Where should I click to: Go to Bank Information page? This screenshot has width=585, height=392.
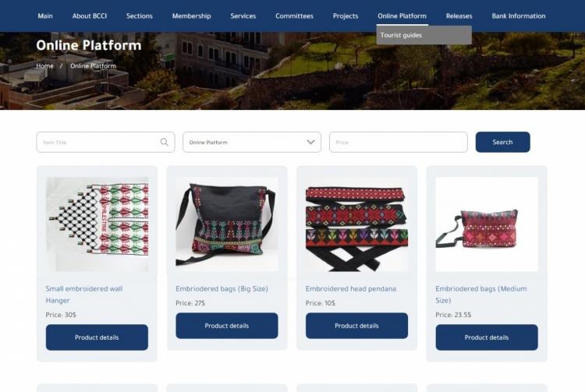click(518, 16)
